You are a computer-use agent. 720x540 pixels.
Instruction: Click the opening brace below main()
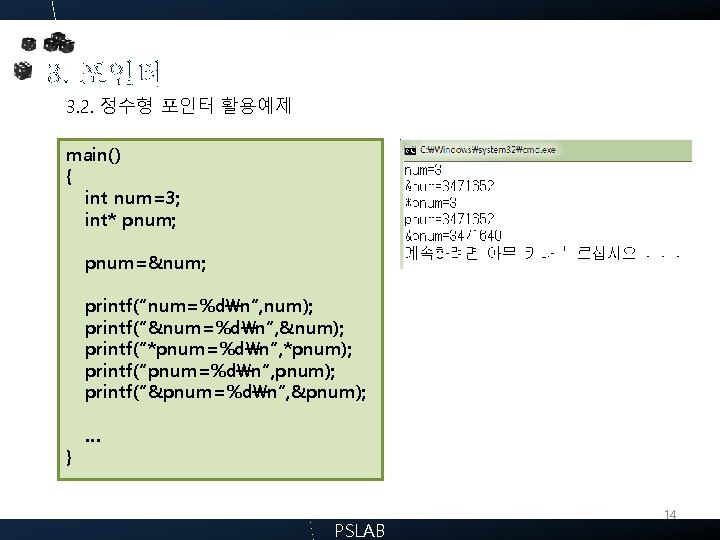pos(69,176)
